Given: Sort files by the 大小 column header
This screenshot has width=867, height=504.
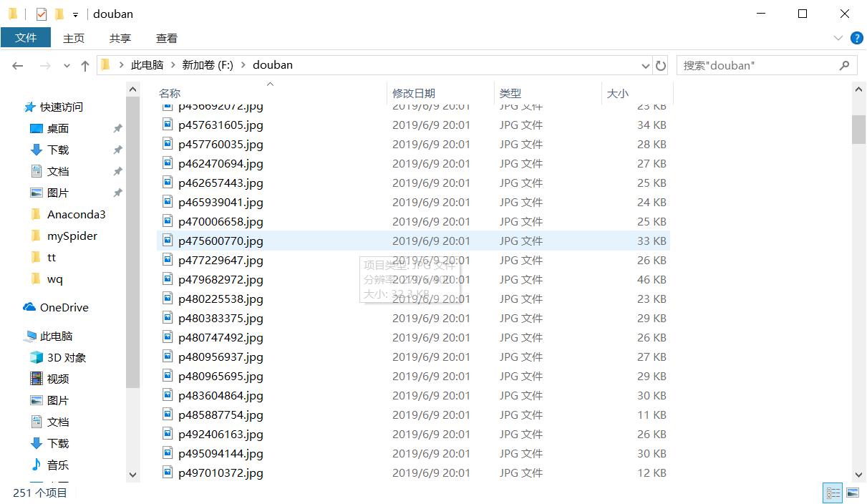Looking at the screenshot, I should click(617, 93).
